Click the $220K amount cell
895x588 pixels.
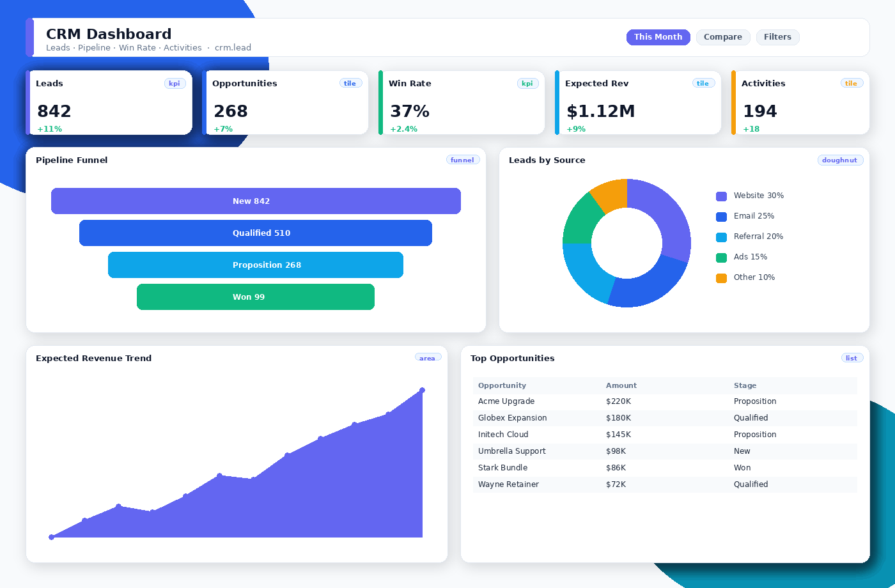(618, 401)
